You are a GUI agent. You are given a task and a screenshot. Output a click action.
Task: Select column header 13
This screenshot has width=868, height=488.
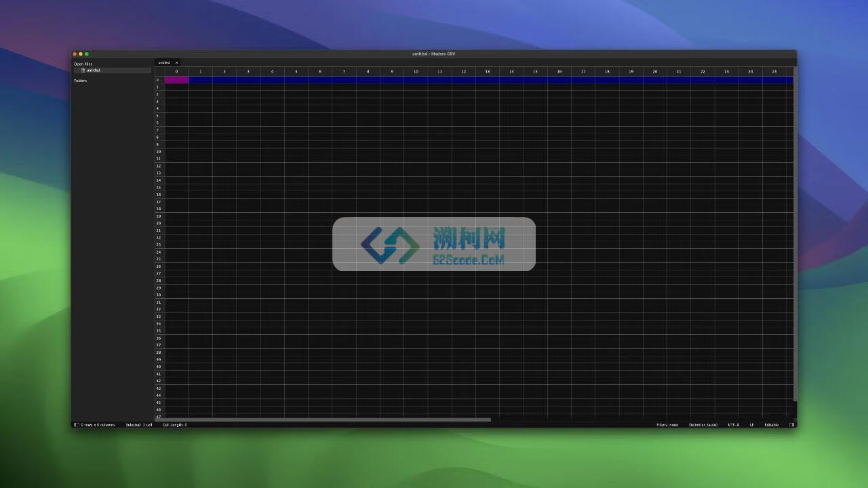tap(488, 71)
